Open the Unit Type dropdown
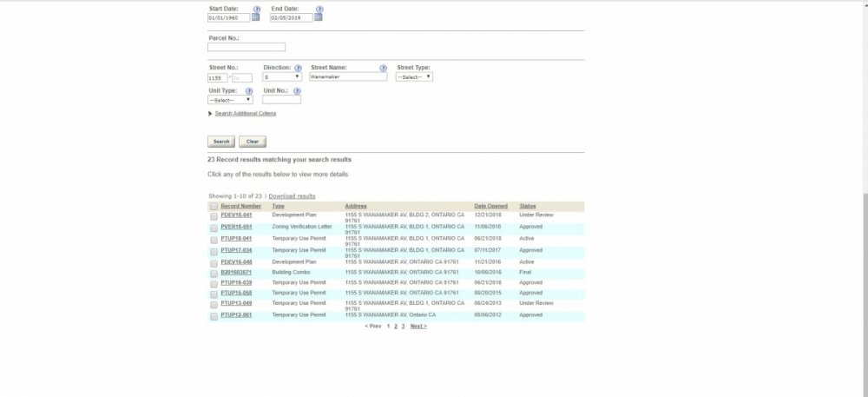Image resolution: width=868 pixels, height=397 pixels. pos(230,100)
